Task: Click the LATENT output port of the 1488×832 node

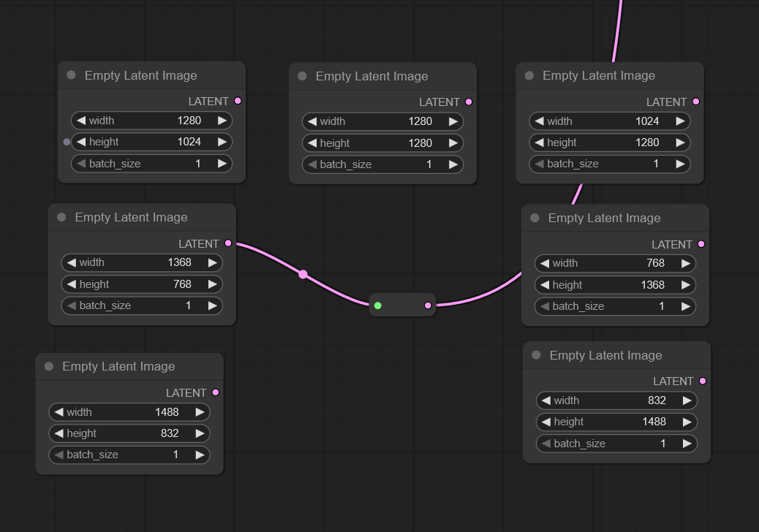Action: click(216, 392)
